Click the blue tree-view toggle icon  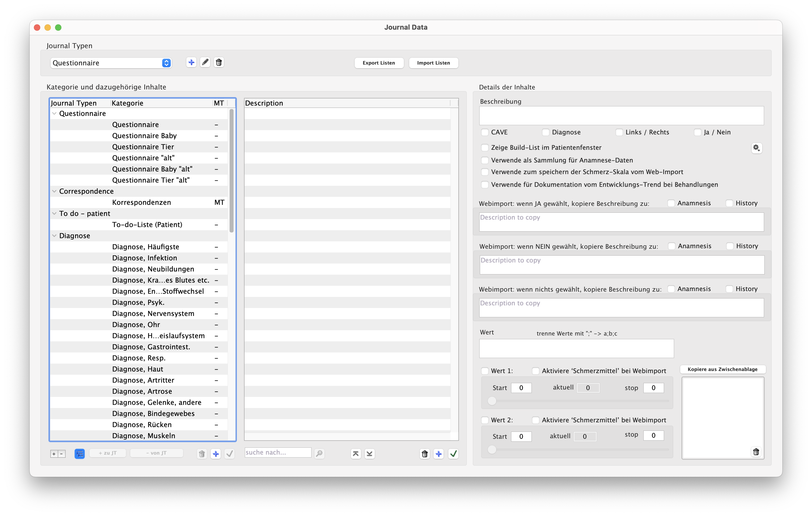tap(80, 454)
